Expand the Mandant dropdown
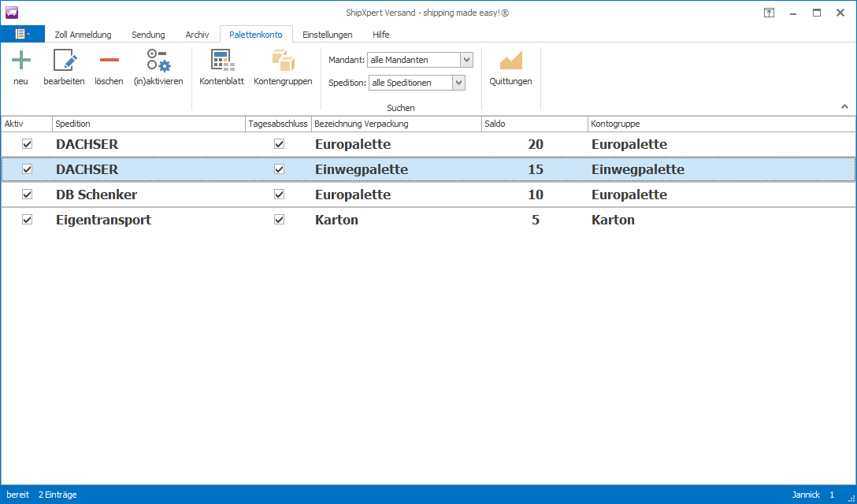The width and height of the screenshot is (857, 504). pos(466,60)
